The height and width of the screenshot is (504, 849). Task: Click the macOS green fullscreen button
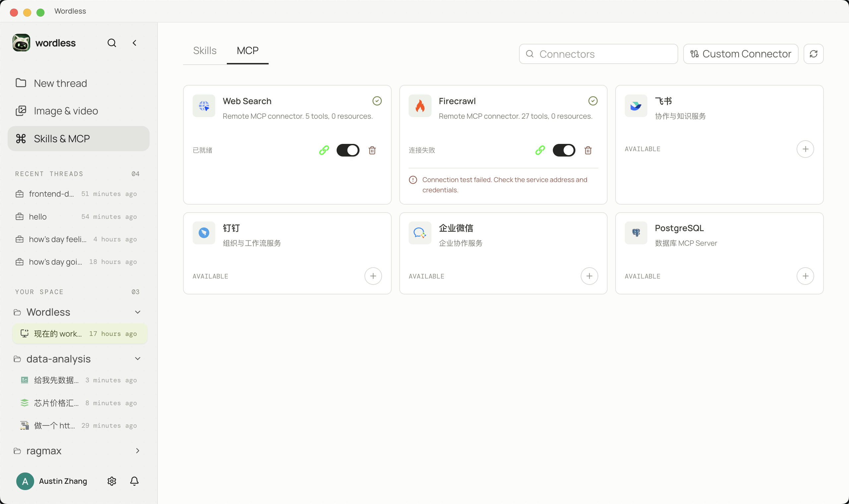(40, 12)
